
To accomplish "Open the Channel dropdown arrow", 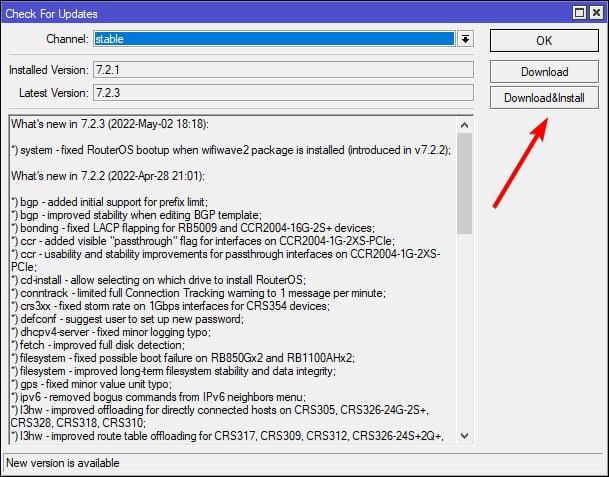I will click(x=465, y=39).
